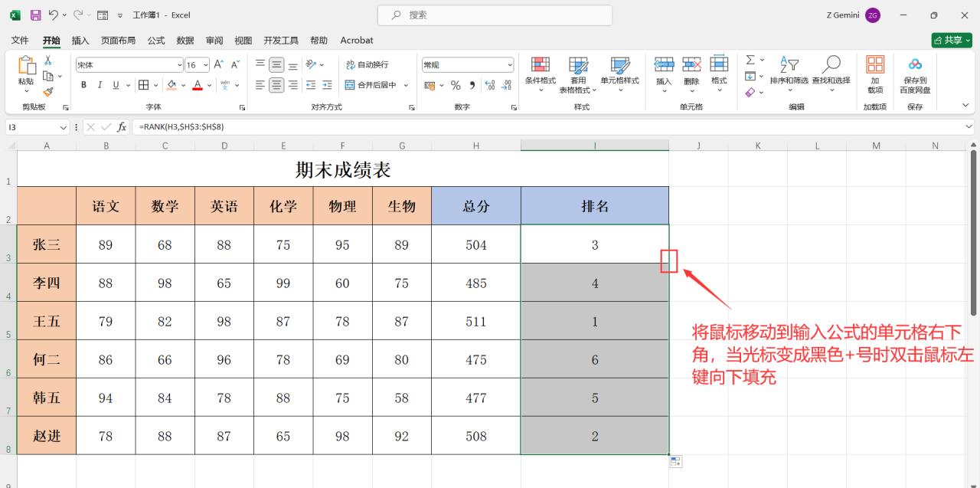The height and width of the screenshot is (488, 980).
Task: Click the Cut scissors icon
Action: point(47,61)
